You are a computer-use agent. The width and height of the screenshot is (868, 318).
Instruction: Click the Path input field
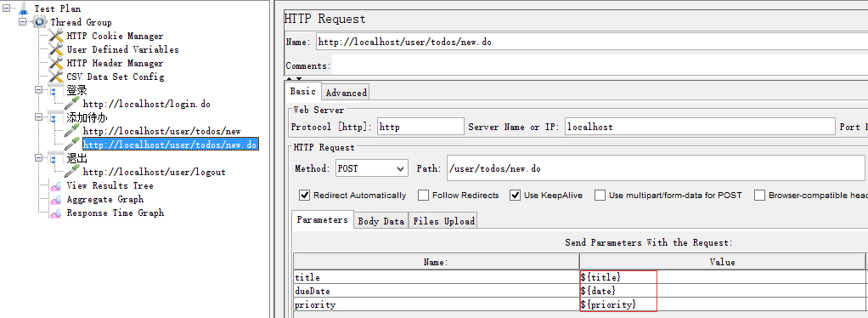pos(656,169)
